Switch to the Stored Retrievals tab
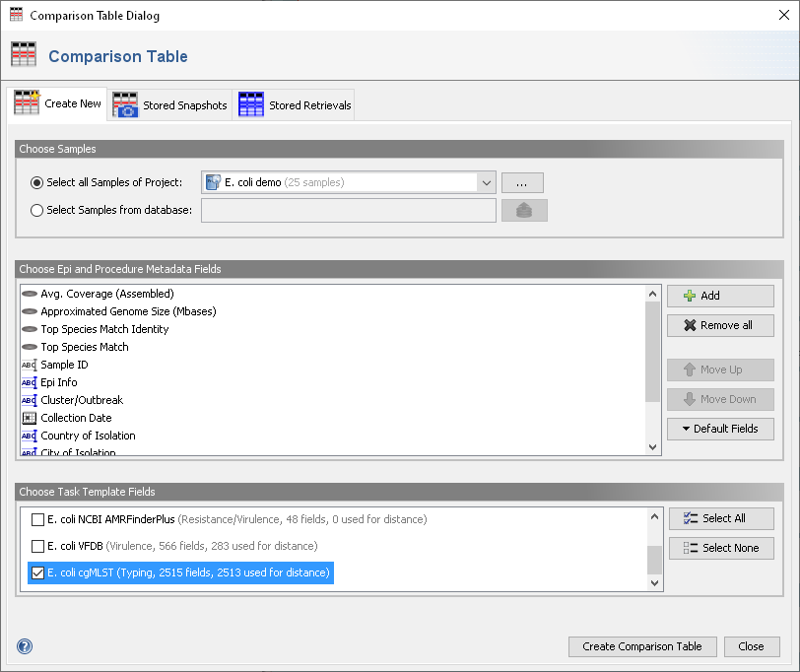This screenshot has height=672, width=800. tap(294, 105)
